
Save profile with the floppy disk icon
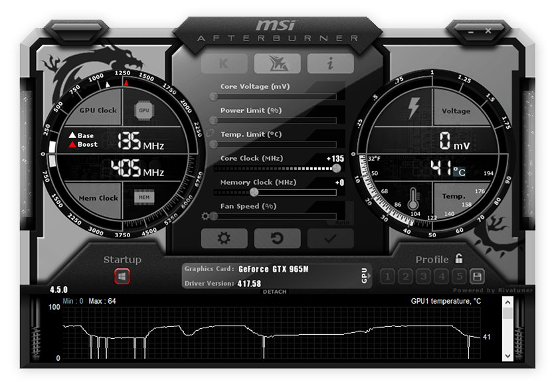click(477, 276)
